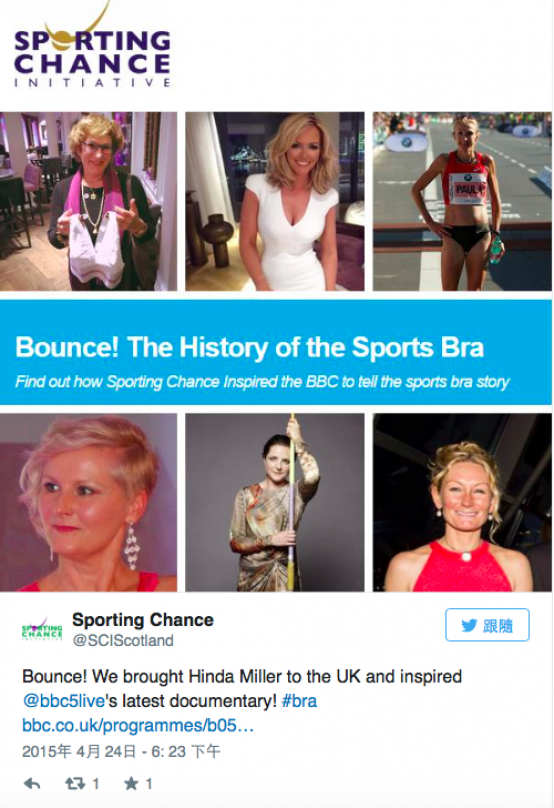The image size is (554, 808).
Task: Click the Sporting Chance avatar icon
Action: pyautogui.click(x=42, y=630)
